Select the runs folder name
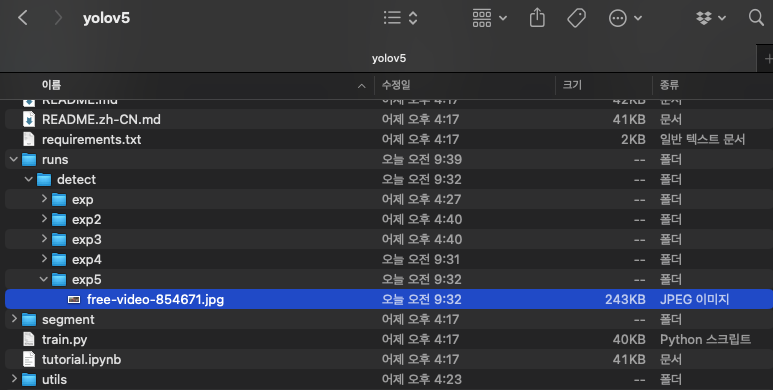Image resolution: width=773 pixels, height=390 pixels. coord(55,160)
